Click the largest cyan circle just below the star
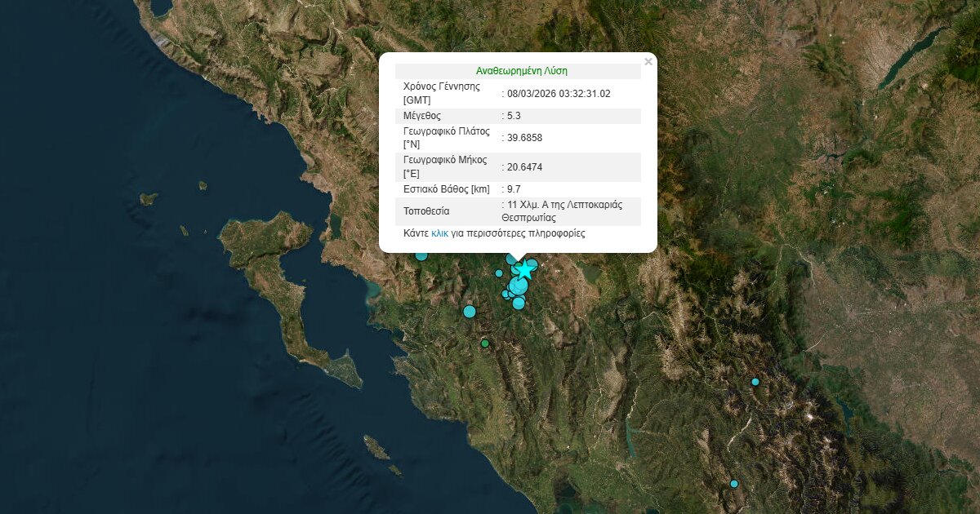Viewport: 980px width, 514px height. click(x=518, y=286)
